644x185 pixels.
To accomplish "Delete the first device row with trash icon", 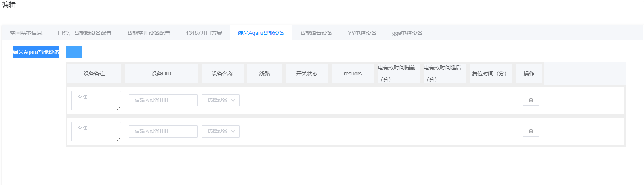I will (x=531, y=100).
